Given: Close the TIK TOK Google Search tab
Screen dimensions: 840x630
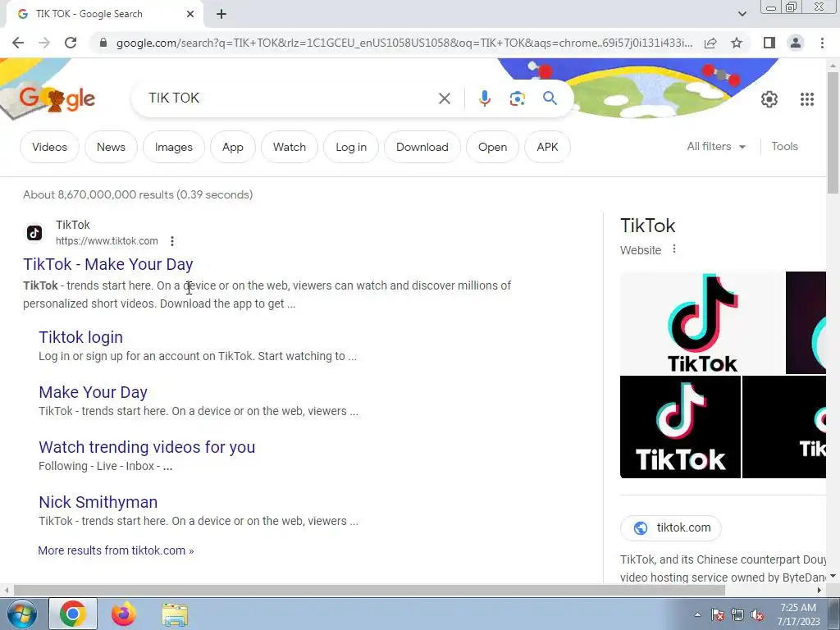Looking at the screenshot, I should pos(190,14).
